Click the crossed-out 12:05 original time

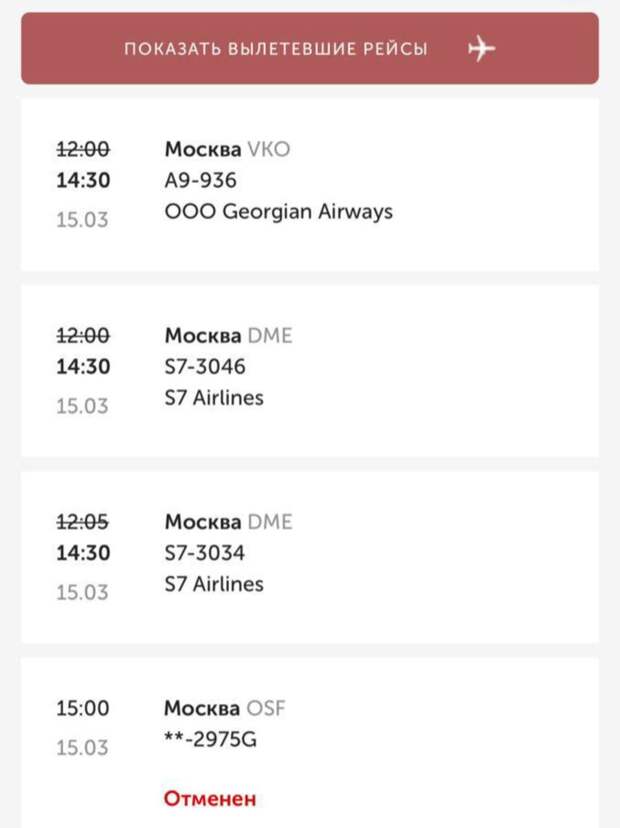(x=82, y=522)
